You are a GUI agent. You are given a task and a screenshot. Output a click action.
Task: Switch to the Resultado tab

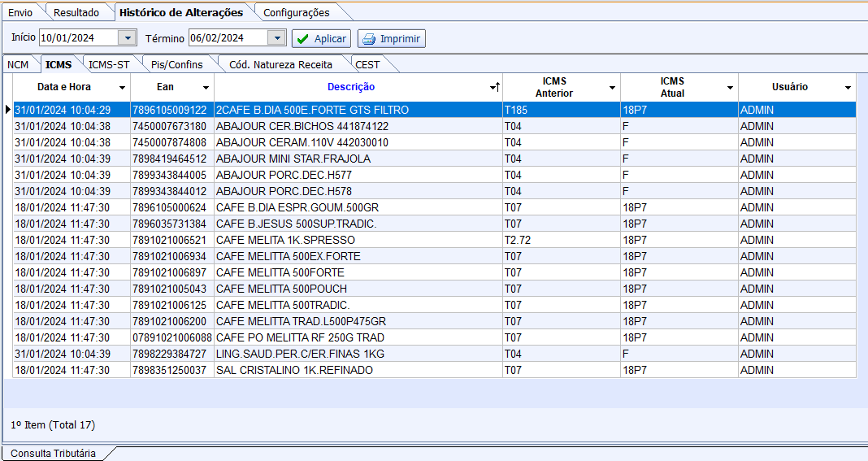(x=76, y=12)
